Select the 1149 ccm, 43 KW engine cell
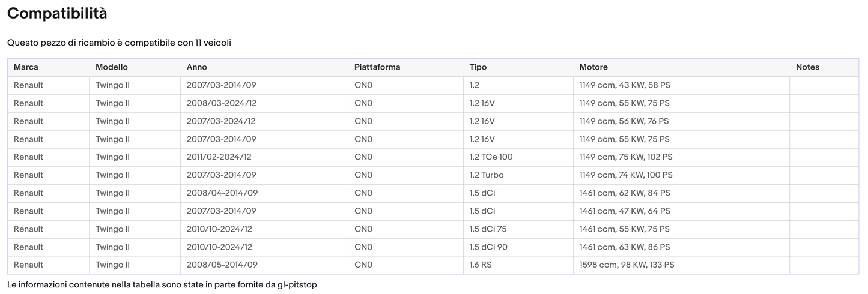Screen dimensions: 868x294 coord(625,85)
